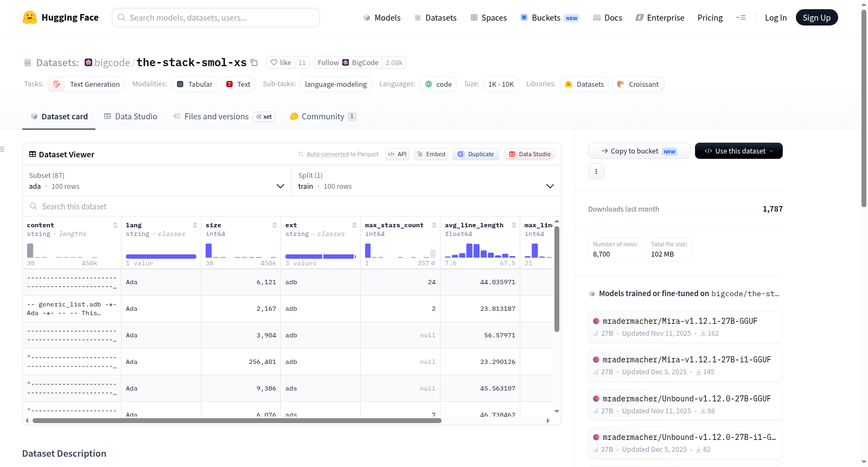
Task: Open the three-dot more options button
Action: (596, 171)
